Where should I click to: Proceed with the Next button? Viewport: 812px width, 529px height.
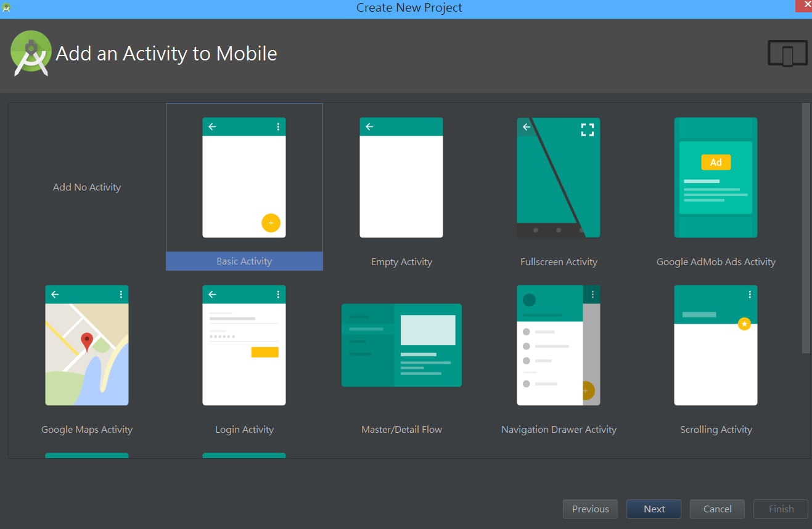point(654,509)
